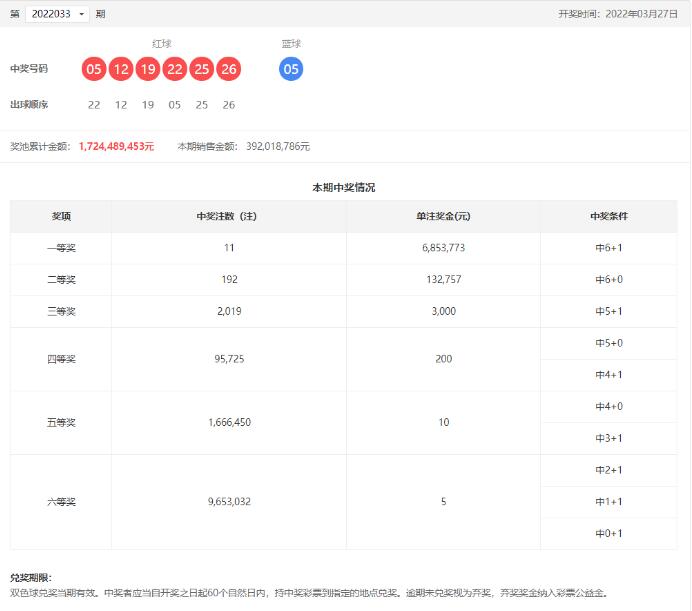
Task: Open the issue number 2022033 dropdown
Action: point(57,14)
